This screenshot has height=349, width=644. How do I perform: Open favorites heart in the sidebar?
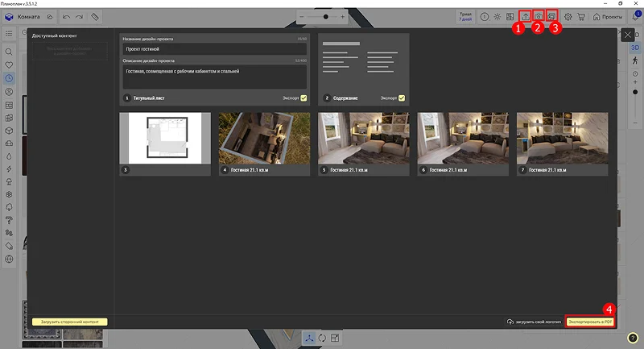click(x=9, y=65)
